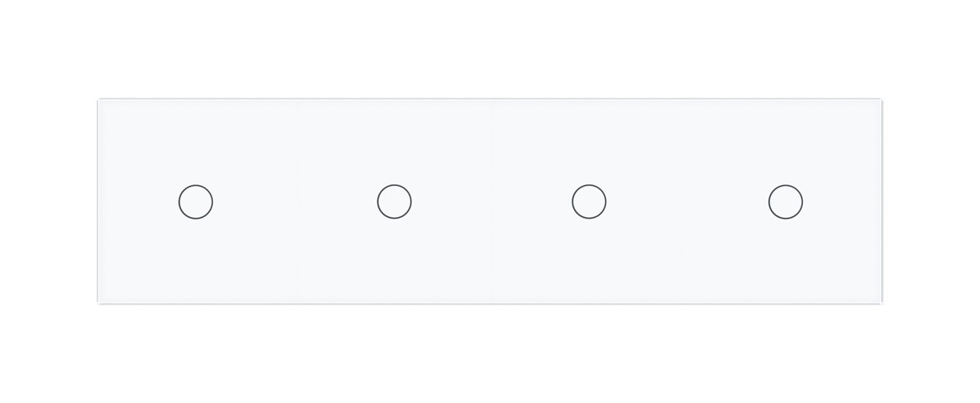Activate the last touch sensor ring
The width and height of the screenshot is (980, 403).
click(786, 201)
